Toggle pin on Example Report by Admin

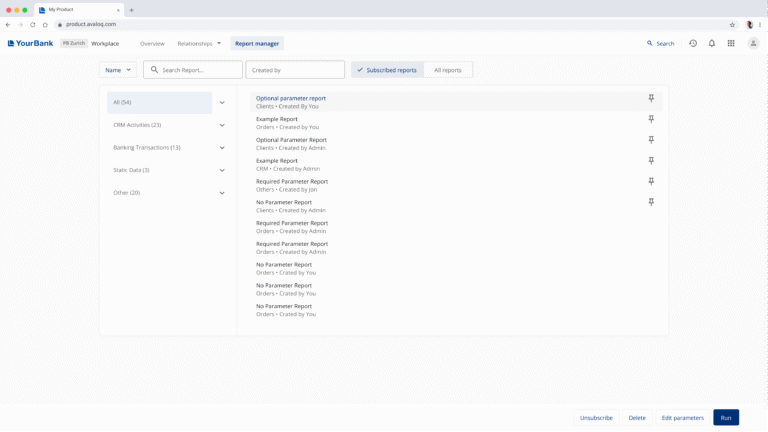tap(651, 160)
